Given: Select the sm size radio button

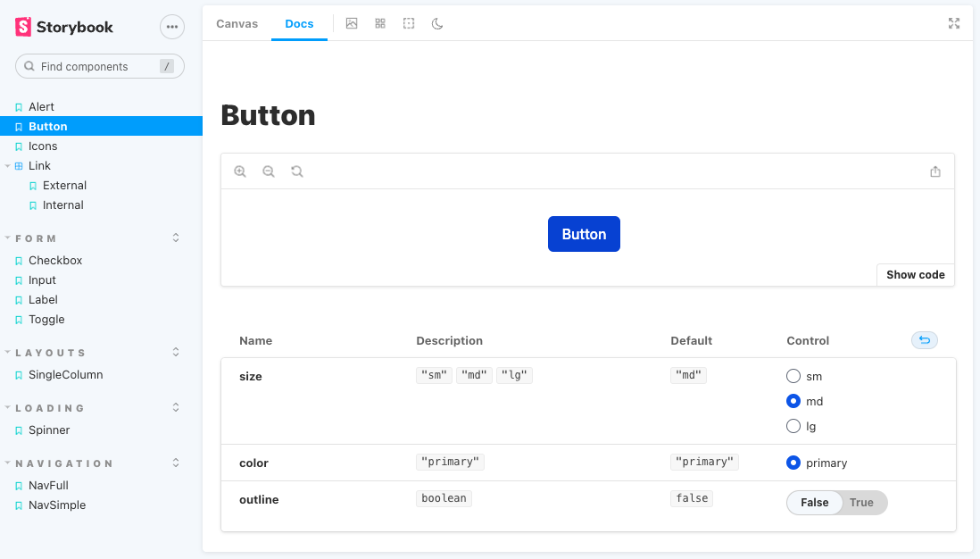Looking at the screenshot, I should coord(793,376).
